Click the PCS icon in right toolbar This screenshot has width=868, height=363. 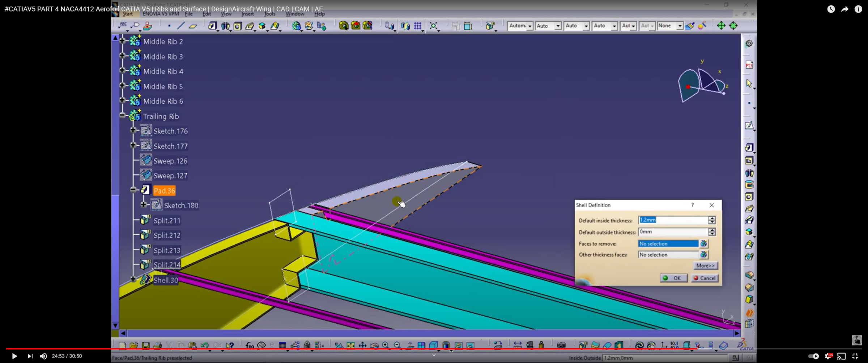(749, 65)
